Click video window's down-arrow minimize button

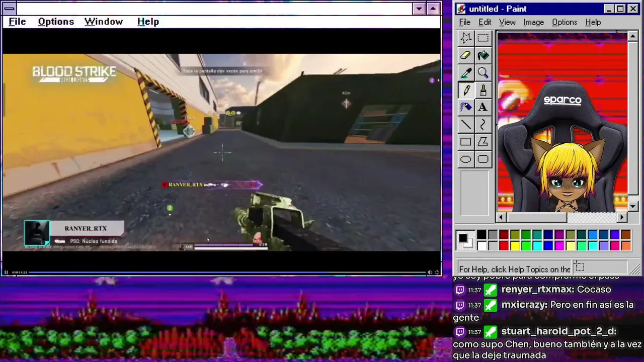coord(419,9)
